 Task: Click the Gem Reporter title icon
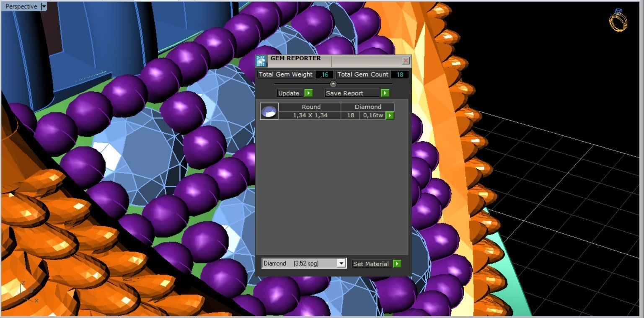click(261, 61)
